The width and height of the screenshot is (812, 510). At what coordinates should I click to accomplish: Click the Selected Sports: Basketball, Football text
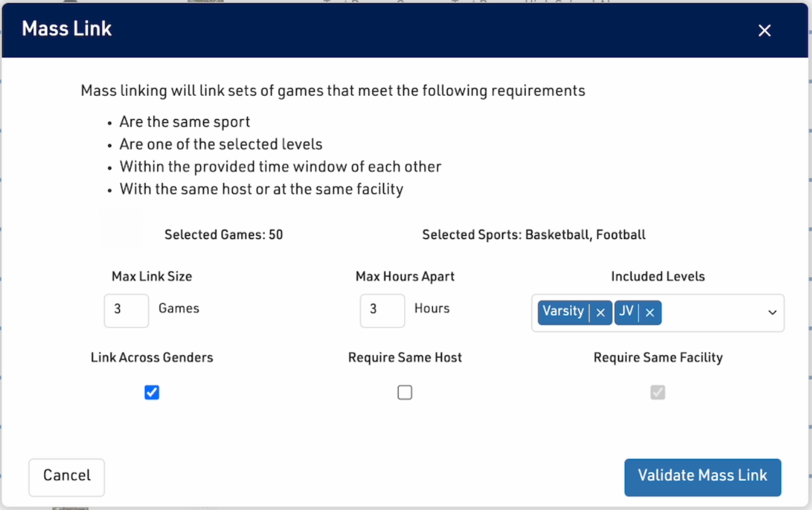pos(534,235)
